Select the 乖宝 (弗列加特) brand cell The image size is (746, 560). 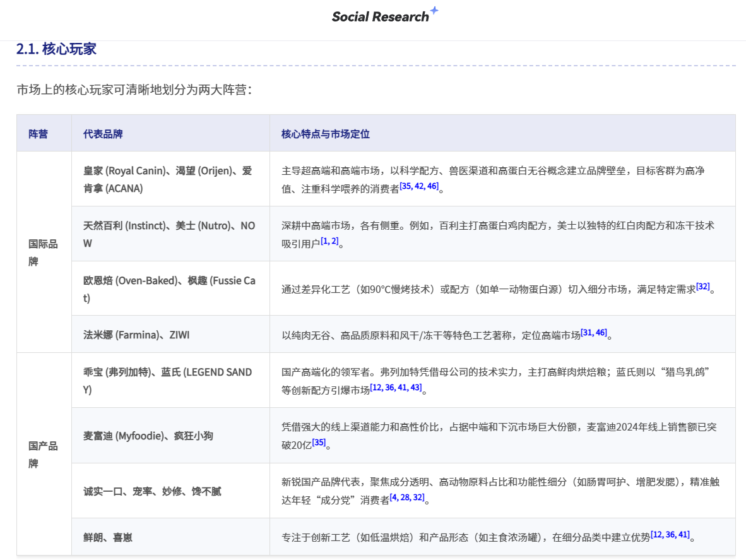(171, 380)
